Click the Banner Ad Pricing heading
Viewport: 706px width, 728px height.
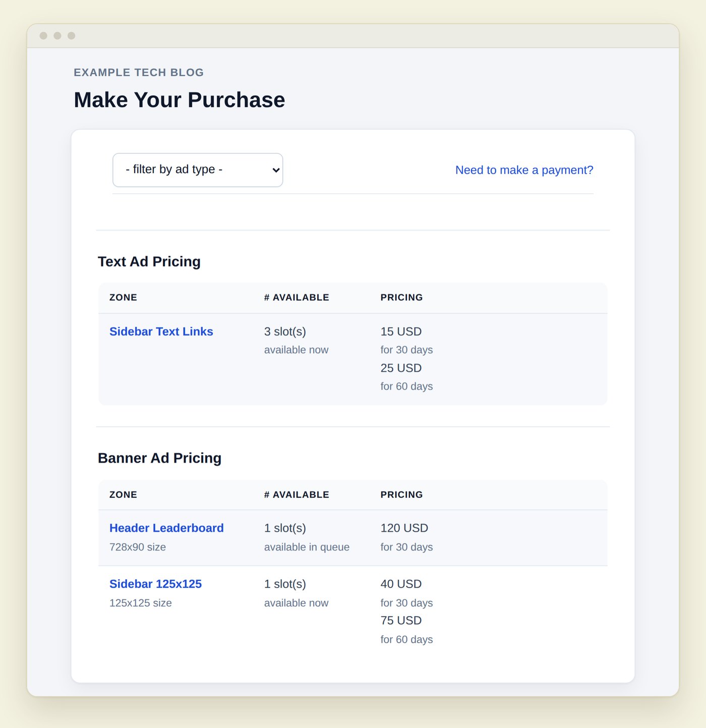coord(159,458)
